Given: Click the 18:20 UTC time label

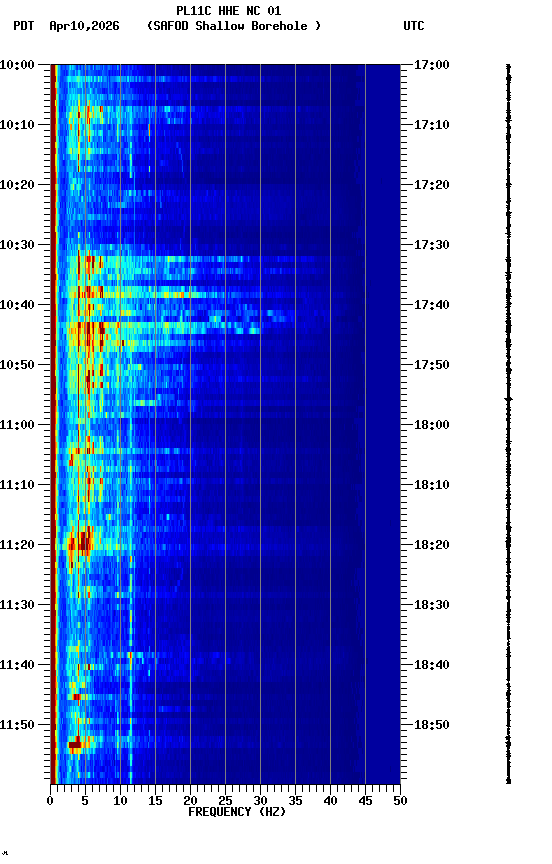Looking at the screenshot, I should [x=432, y=545].
